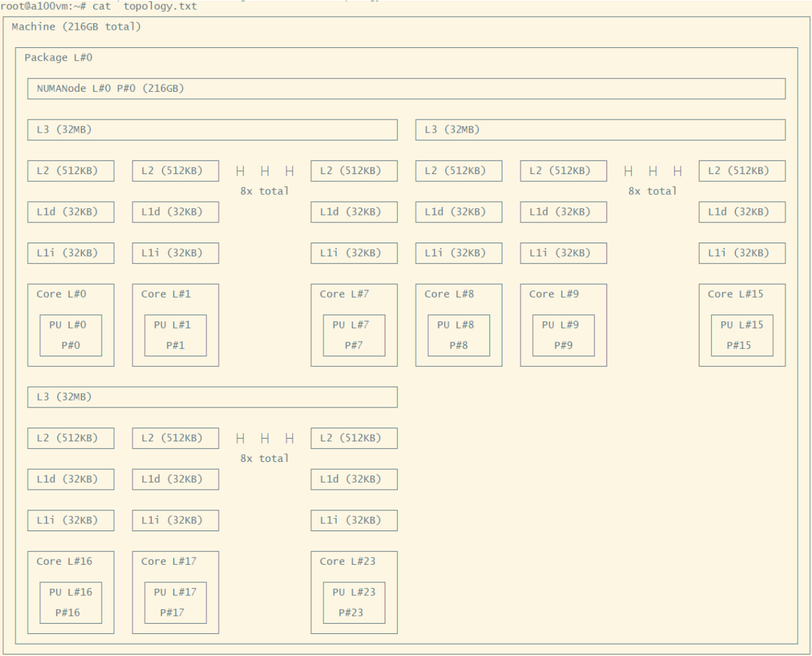
Task: Select the "Core L#8" label
Action: (x=449, y=294)
